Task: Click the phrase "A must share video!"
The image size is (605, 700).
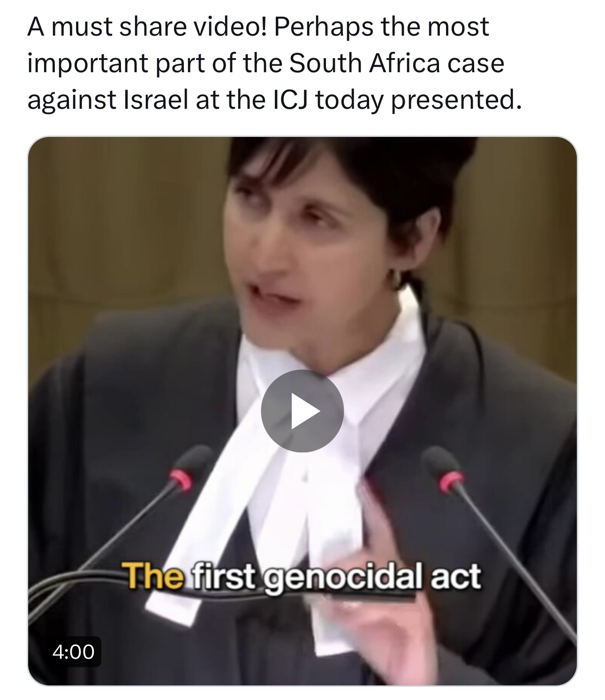Action: [147, 26]
